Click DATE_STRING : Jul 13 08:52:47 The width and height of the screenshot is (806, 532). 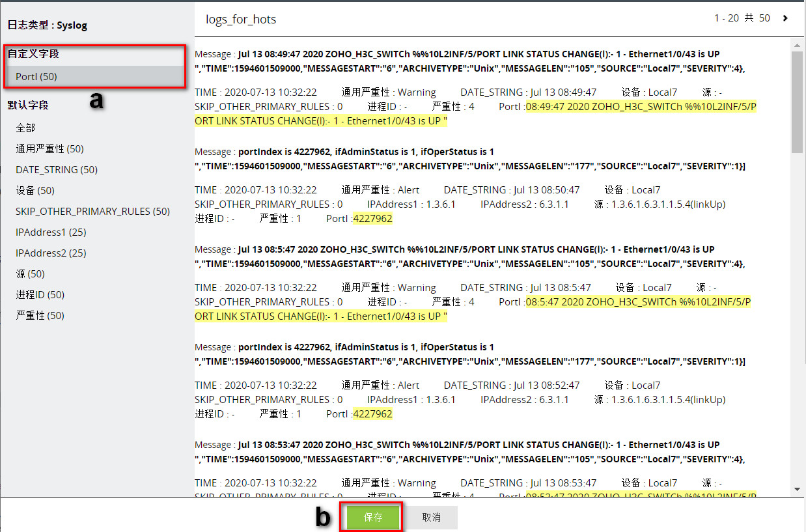tap(512, 385)
